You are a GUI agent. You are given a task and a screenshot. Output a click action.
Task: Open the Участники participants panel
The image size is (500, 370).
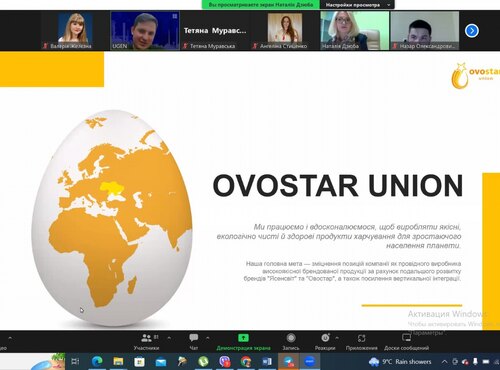(146, 342)
